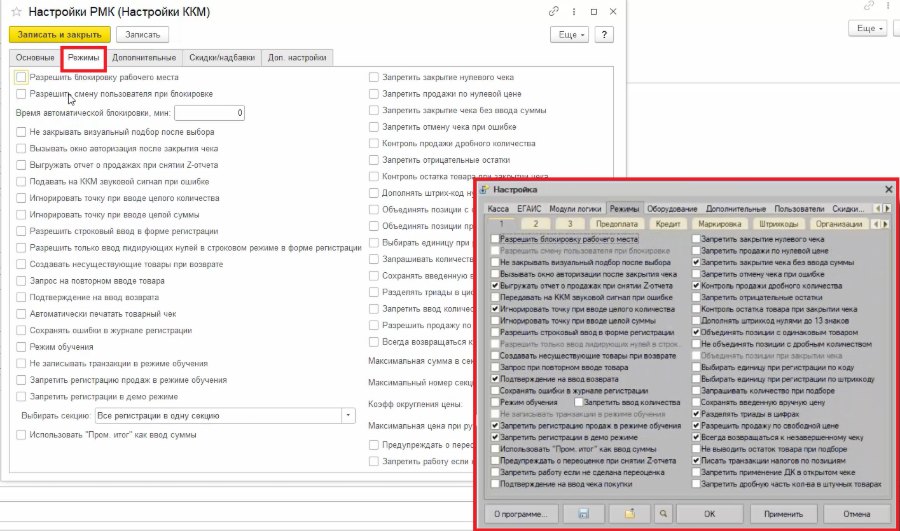
Task: Check Автоматически печатать товарный чек
Action: pyautogui.click(x=21, y=314)
